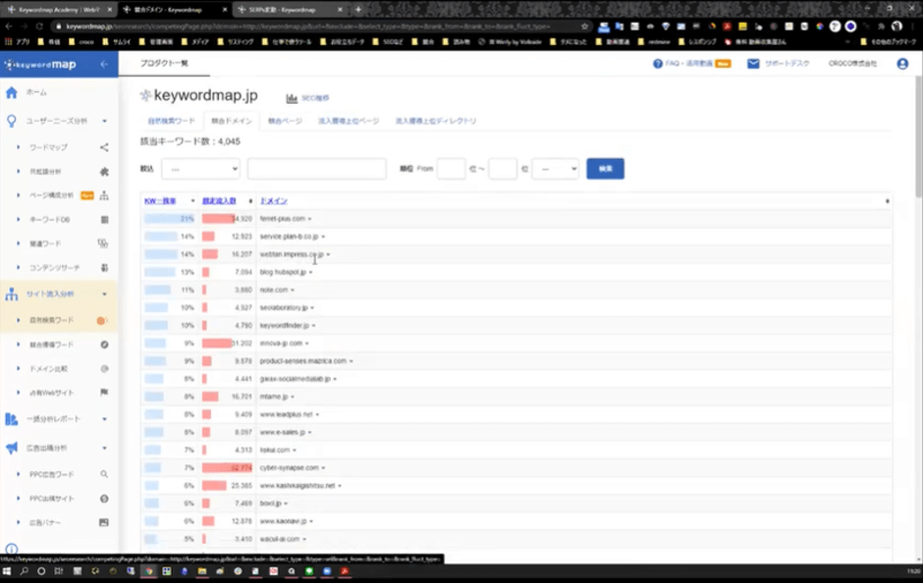The width and height of the screenshot is (924, 584).
Task: Click the support desk envelope icon
Action: 753,64
